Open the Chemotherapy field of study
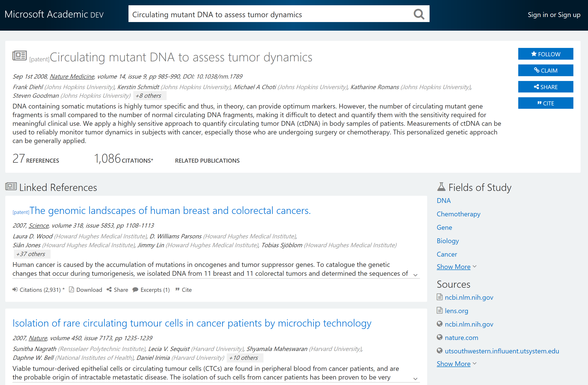Viewport: 588px width, 385px height. [x=459, y=214]
